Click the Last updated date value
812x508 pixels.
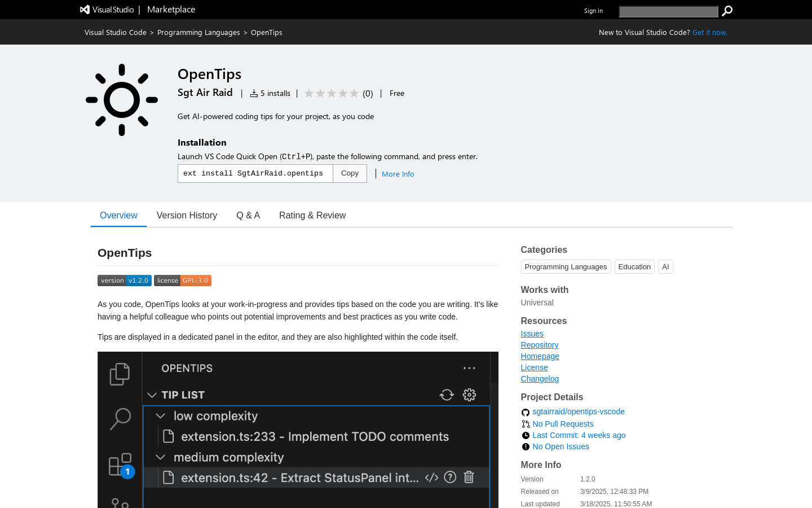[616, 504]
